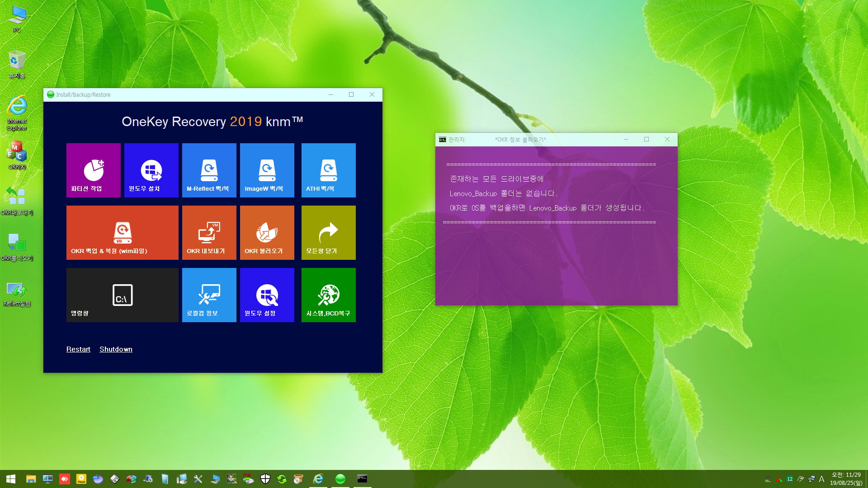This screenshot has height=488, width=868.
Task: Select the Reflect실행 desktop shortcut
Action: click(x=17, y=294)
